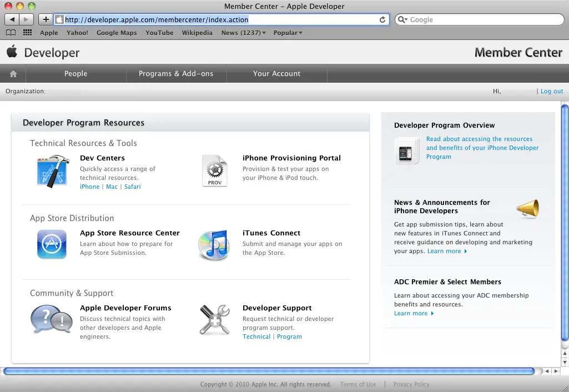569x392 pixels.
Task: Open the Safari dev center link
Action: coord(132,187)
